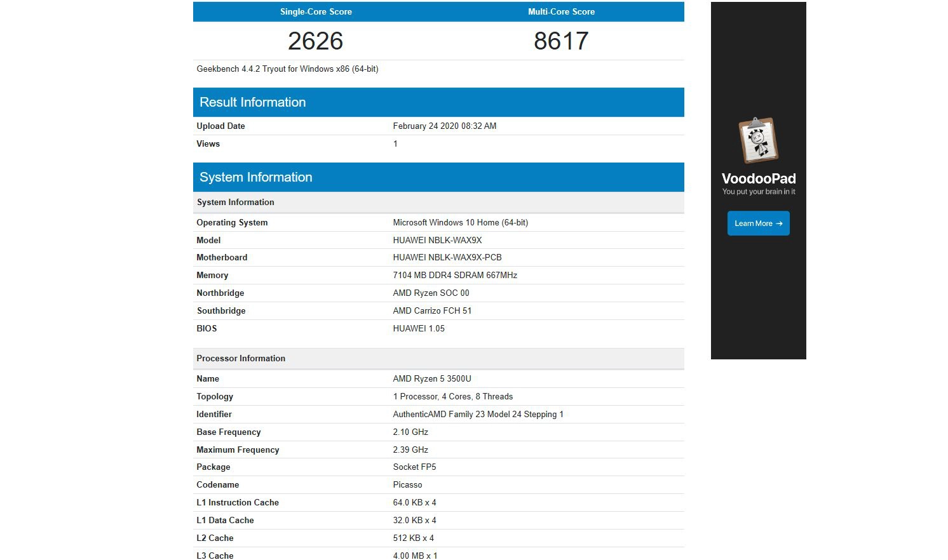
Task: Click the Motherboard label
Action: pyautogui.click(x=222, y=257)
